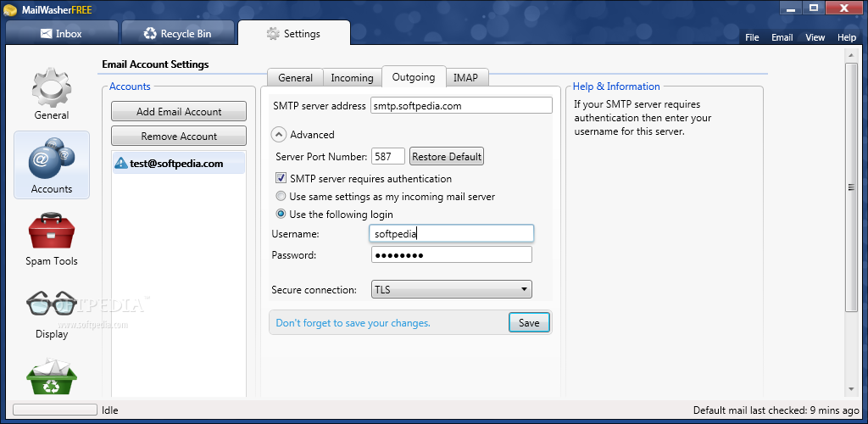Click the vertical scrollbar on the right
The image size is (868, 424).
tap(851, 187)
